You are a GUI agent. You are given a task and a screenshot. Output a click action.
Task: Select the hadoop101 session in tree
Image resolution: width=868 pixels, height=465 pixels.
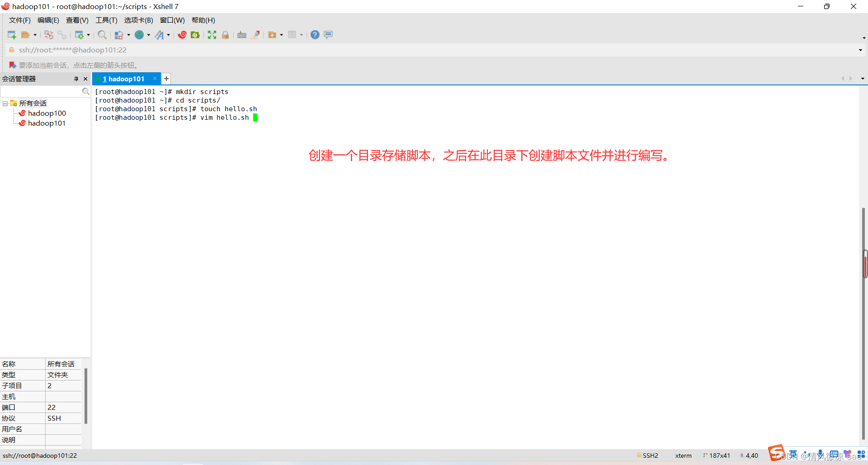click(x=47, y=123)
